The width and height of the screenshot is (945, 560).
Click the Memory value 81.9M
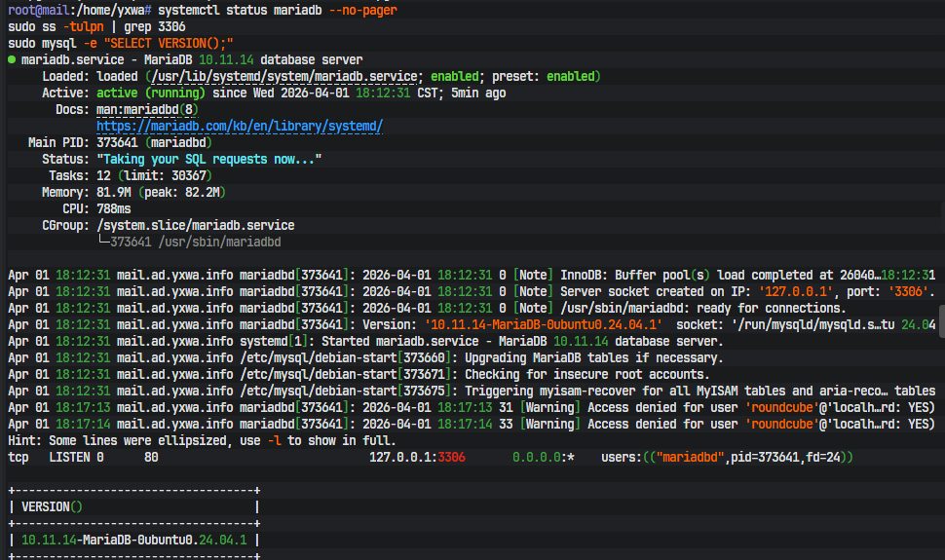116,193
